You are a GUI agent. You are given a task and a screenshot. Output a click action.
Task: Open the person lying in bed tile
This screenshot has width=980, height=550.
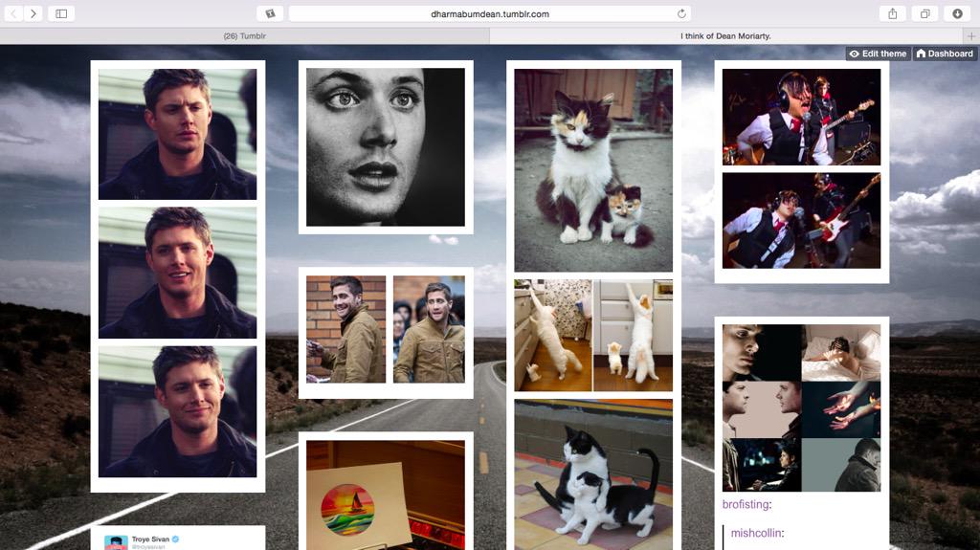click(841, 353)
